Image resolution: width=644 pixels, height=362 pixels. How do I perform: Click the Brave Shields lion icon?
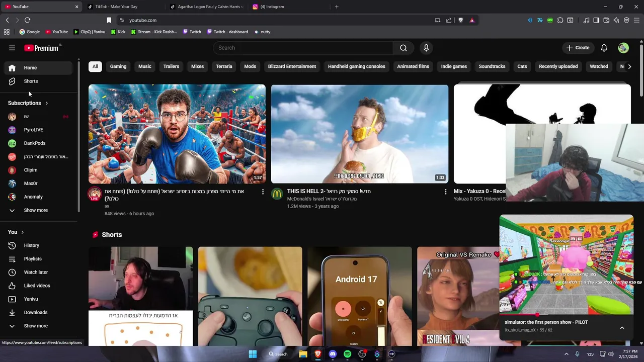click(x=460, y=20)
